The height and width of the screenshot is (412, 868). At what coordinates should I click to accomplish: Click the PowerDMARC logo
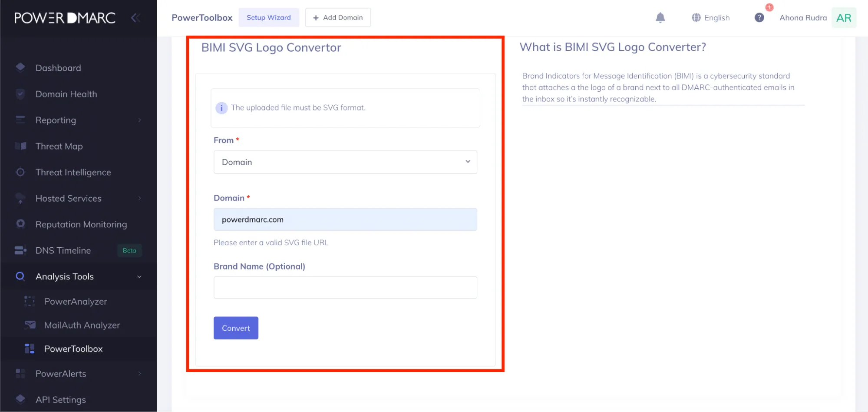(65, 18)
